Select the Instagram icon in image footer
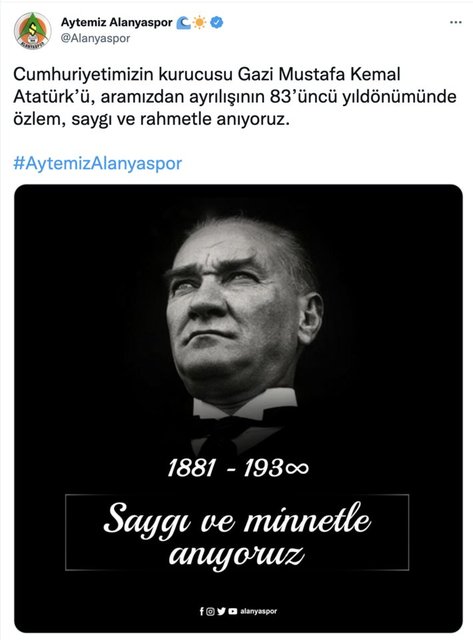 click(210, 611)
